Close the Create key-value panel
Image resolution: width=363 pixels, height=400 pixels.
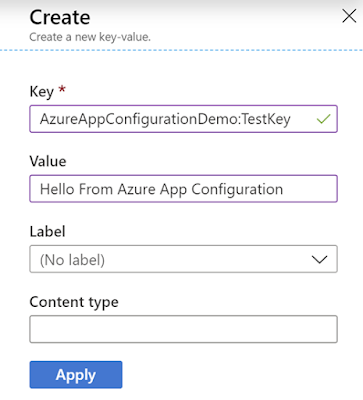click(x=349, y=16)
